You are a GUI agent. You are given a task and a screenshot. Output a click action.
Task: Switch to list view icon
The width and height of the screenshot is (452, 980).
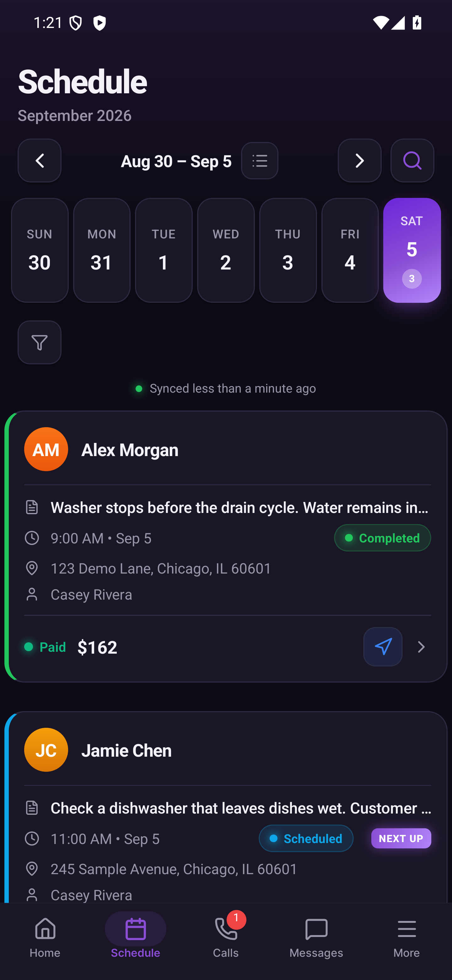[260, 161]
